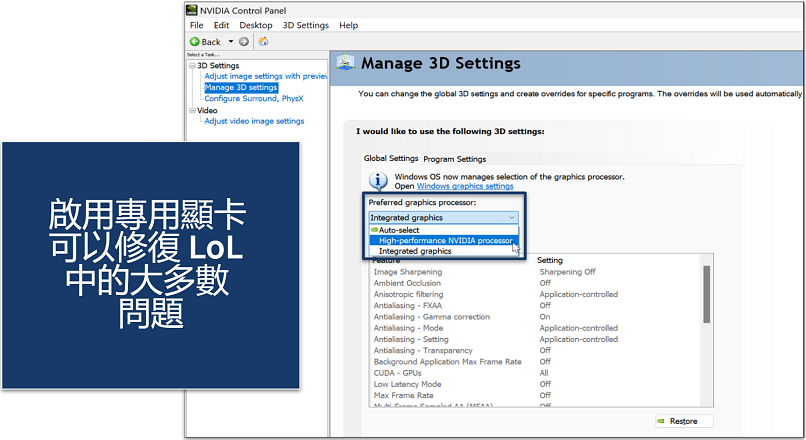This screenshot has height=440, width=806.
Task: Click the Manage 3D Settings header icon
Action: click(x=345, y=63)
